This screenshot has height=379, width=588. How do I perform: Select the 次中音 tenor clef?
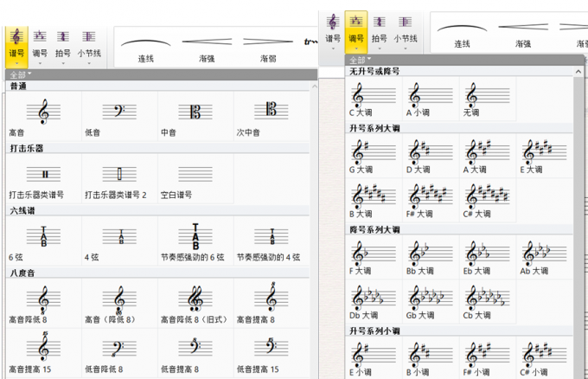tap(272, 116)
